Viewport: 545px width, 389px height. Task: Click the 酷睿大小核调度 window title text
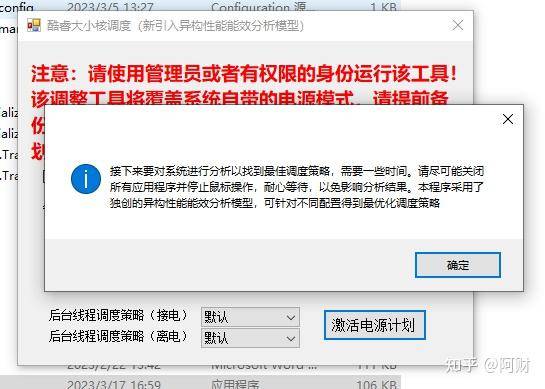[x=176, y=25]
